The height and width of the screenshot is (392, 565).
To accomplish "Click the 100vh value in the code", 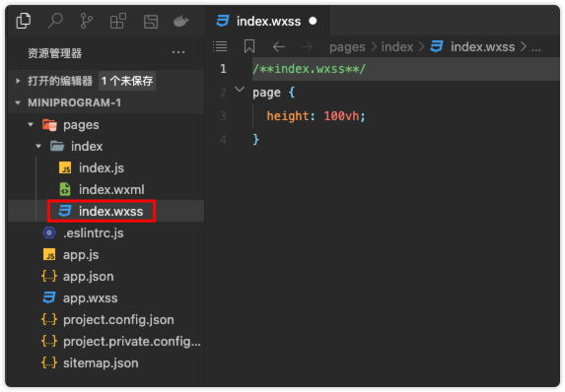I will point(341,116).
